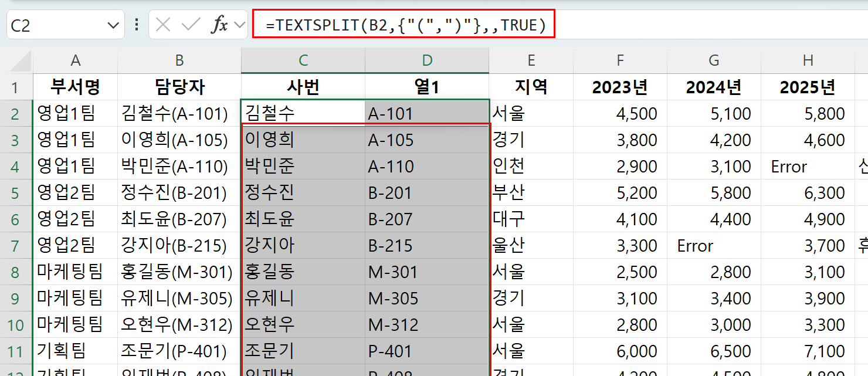Select cell containing 이영희(A-105)

coord(179,140)
